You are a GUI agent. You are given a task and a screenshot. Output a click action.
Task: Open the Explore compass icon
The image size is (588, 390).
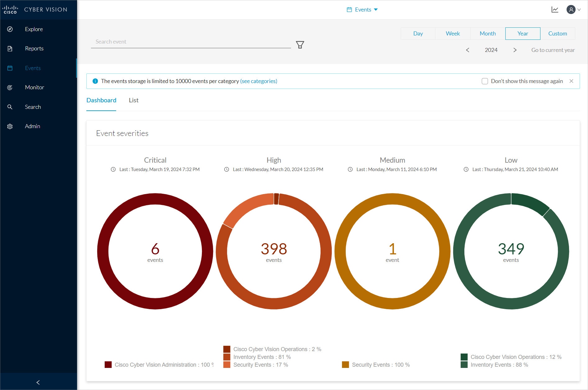pos(10,29)
